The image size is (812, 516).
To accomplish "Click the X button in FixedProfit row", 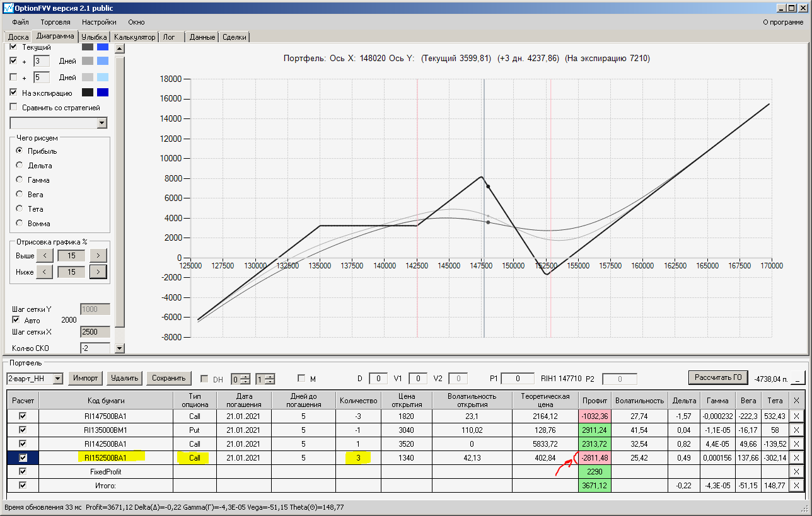I will [x=796, y=471].
